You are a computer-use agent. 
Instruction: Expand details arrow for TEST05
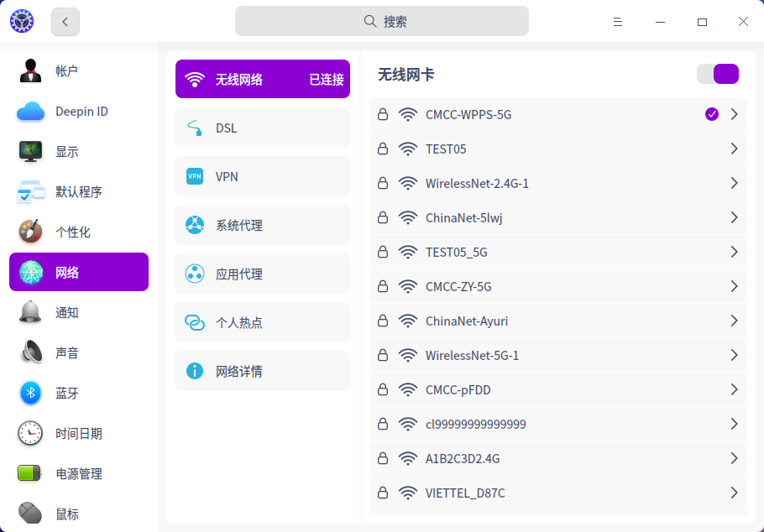click(735, 149)
